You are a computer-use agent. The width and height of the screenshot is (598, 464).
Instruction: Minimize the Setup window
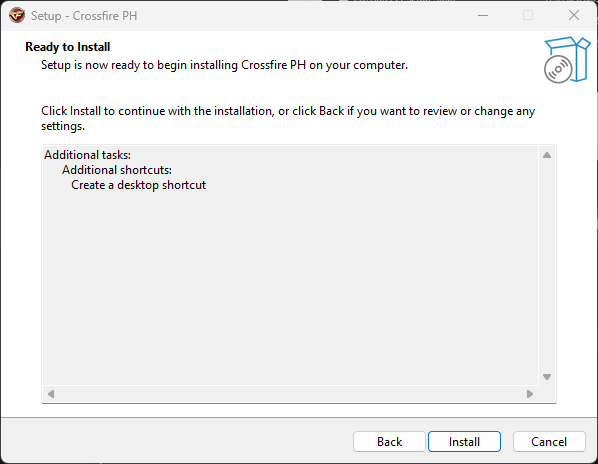point(483,16)
